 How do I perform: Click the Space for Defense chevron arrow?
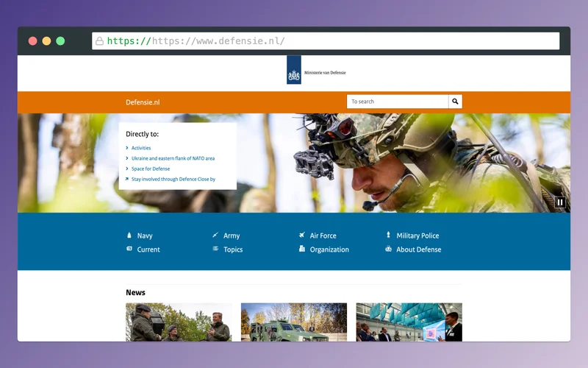click(127, 169)
